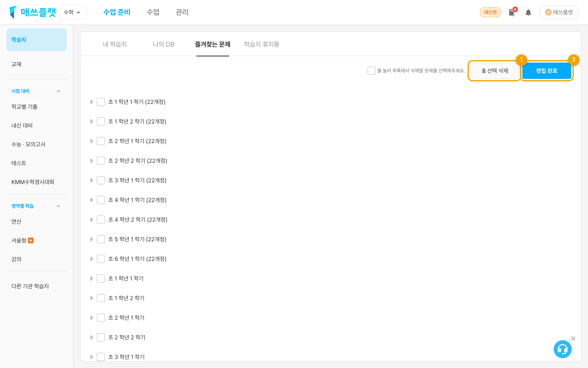Check the plain 초 2 학년 2 학기 checkbox
This screenshot has height=368, width=588.
click(x=101, y=337)
